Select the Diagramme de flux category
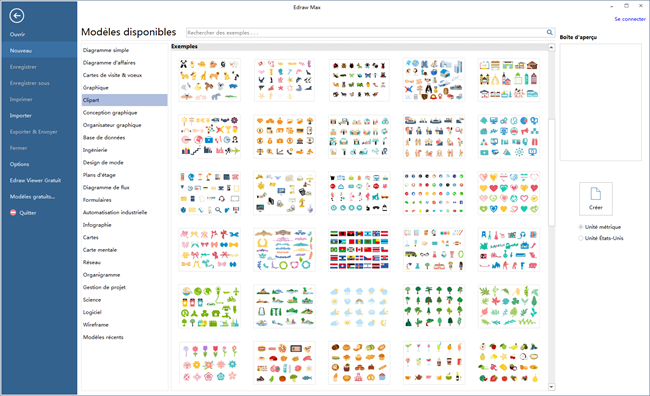The width and height of the screenshot is (650, 396). click(106, 187)
